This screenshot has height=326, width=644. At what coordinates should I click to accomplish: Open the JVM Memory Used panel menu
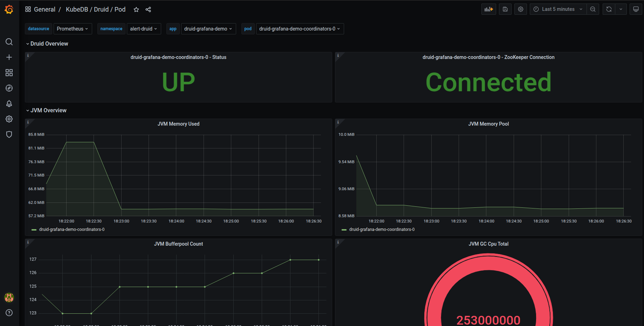pyautogui.click(x=178, y=124)
